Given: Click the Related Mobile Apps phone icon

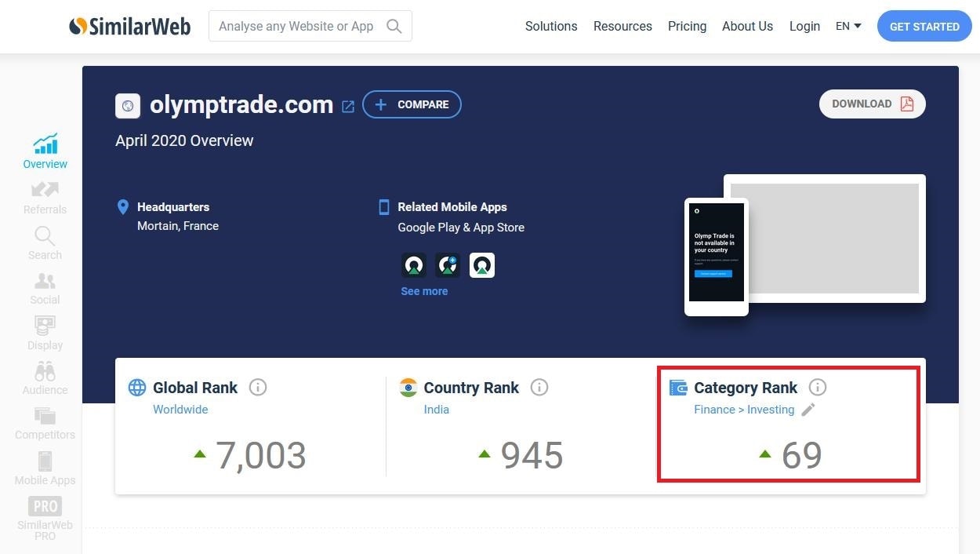Looking at the screenshot, I should point(384,207).
